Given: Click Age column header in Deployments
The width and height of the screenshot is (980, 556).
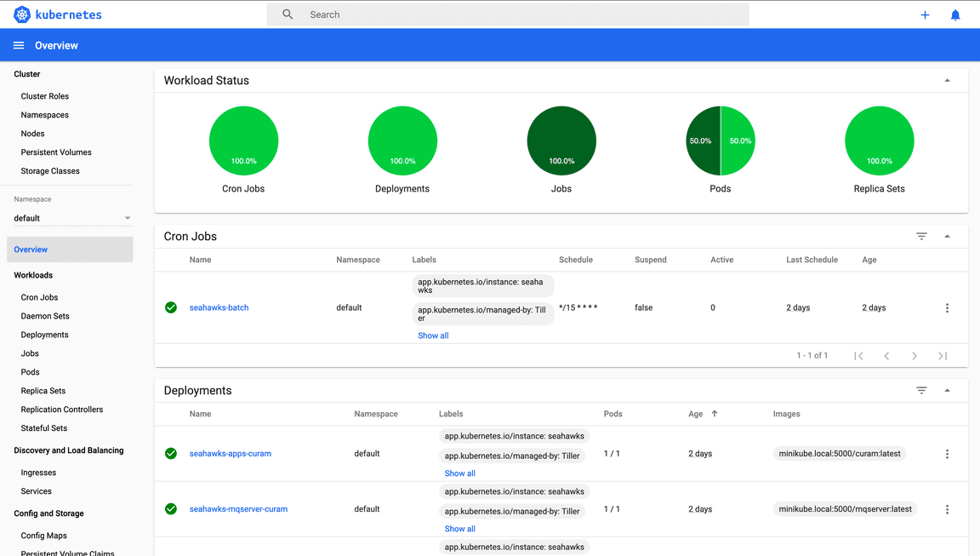Looking at the screenshot, I should (696, 414).
